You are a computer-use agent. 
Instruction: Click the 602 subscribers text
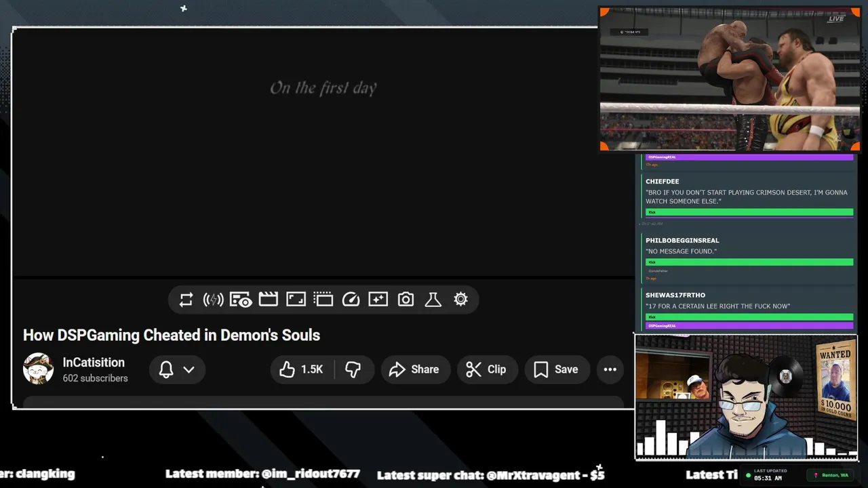[95, 378]
